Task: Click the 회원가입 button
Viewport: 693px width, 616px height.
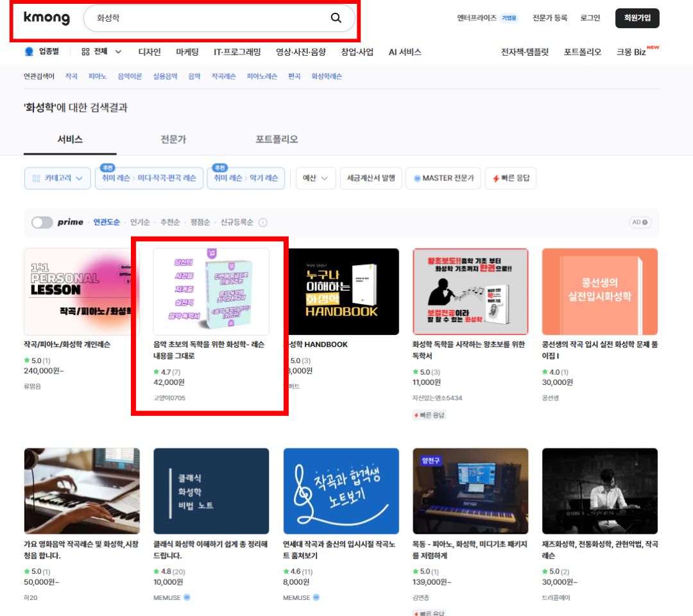Action: pyautogui.click(x=637, y=18)
